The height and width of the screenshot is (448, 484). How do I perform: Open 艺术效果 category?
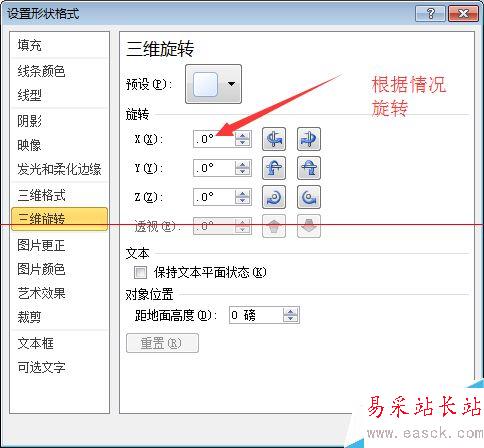60,293
